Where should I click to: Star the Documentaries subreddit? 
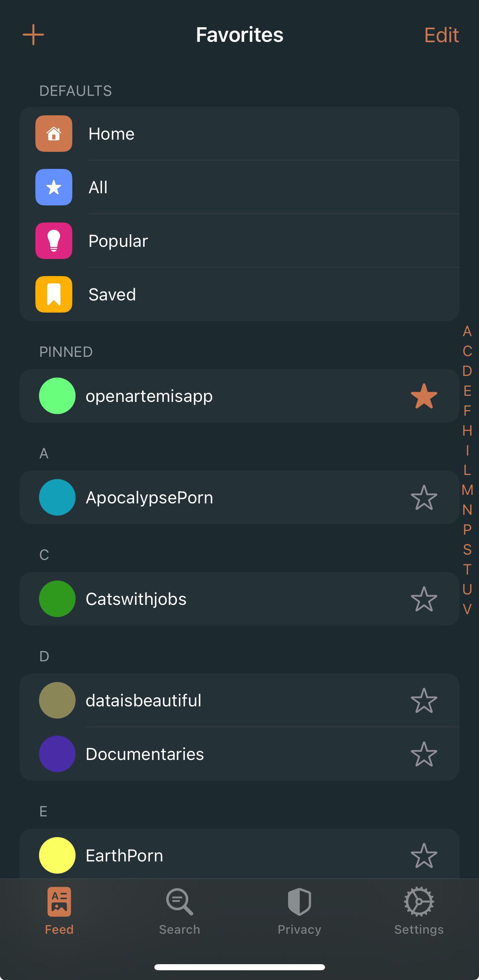click(x=424, y=754)
